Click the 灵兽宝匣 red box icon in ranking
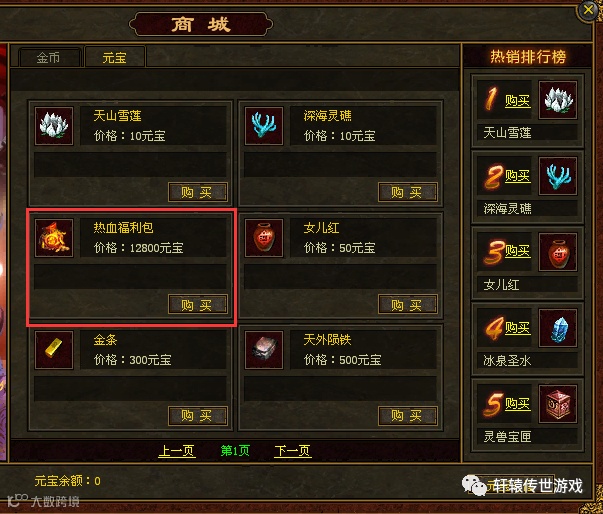This screenshot has height=514, width=603. 558,404
